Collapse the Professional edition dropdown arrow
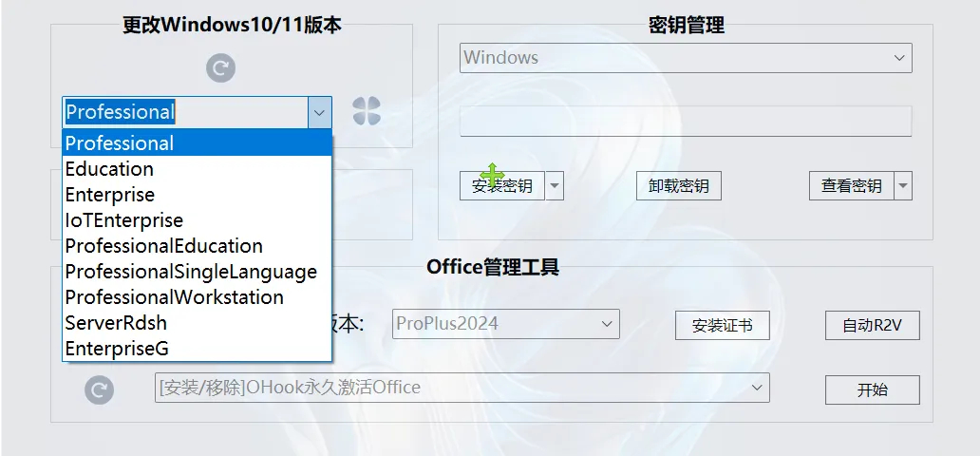This screenshot has width=980, height=456. pos(319,113)
